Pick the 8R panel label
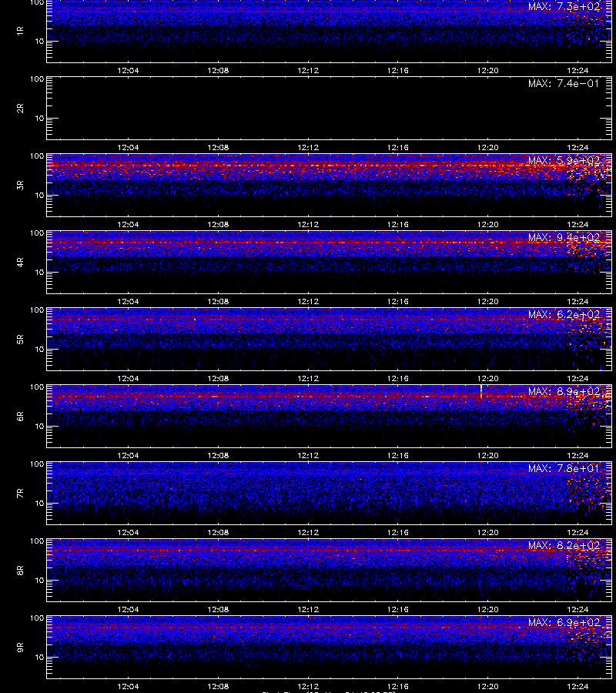616x693 pixels. [x=20, y=570]
